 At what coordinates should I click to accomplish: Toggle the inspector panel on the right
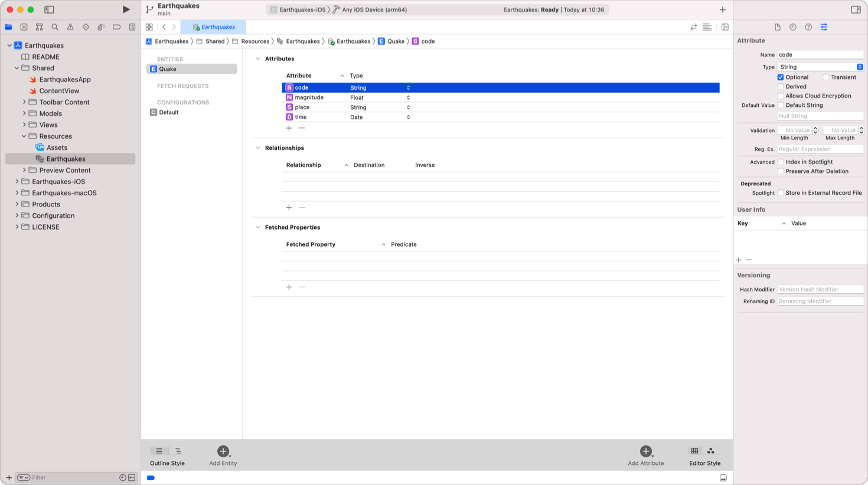(856, 9)
